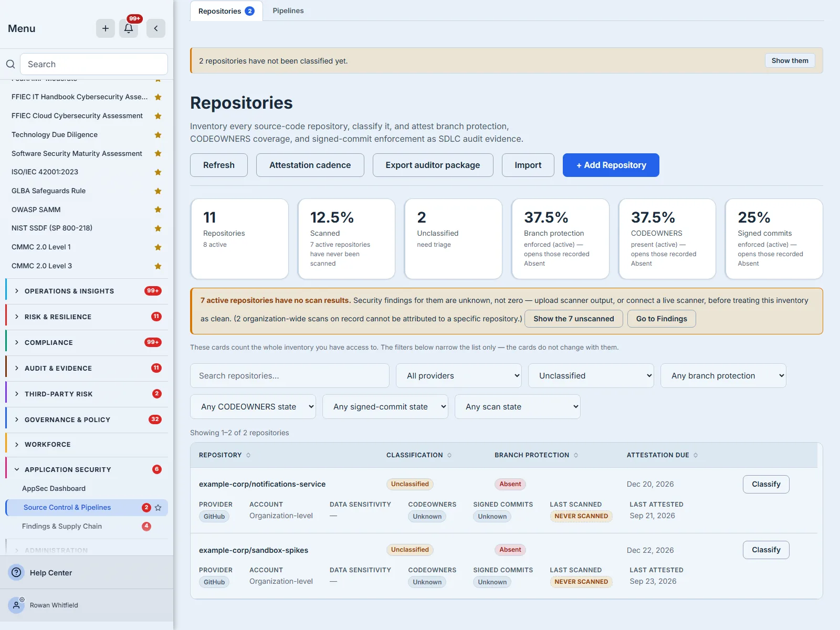Viewport: 840px width, 630px height.
Task: Sort by the Attestation Due column arrow
Action: (696, 455)
